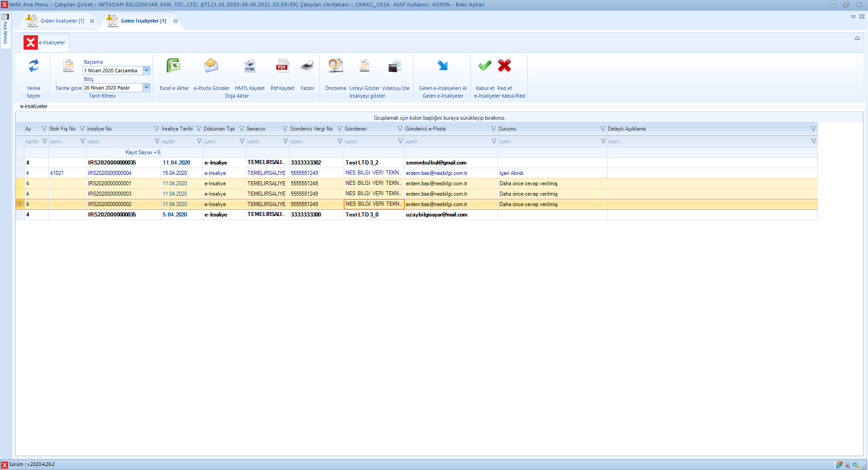Open the Başlama date dropdown
This screenshot has width=868, height=470.
pyautogui.click(x=146, y=70)
